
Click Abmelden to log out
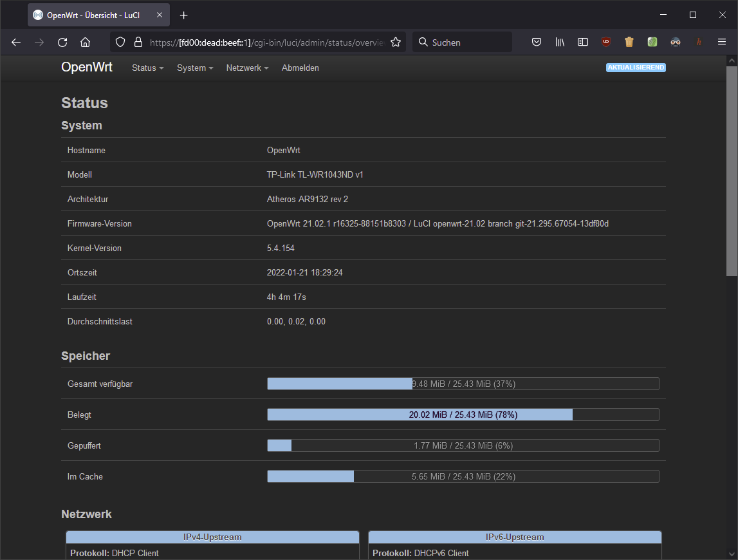point(300,68)
